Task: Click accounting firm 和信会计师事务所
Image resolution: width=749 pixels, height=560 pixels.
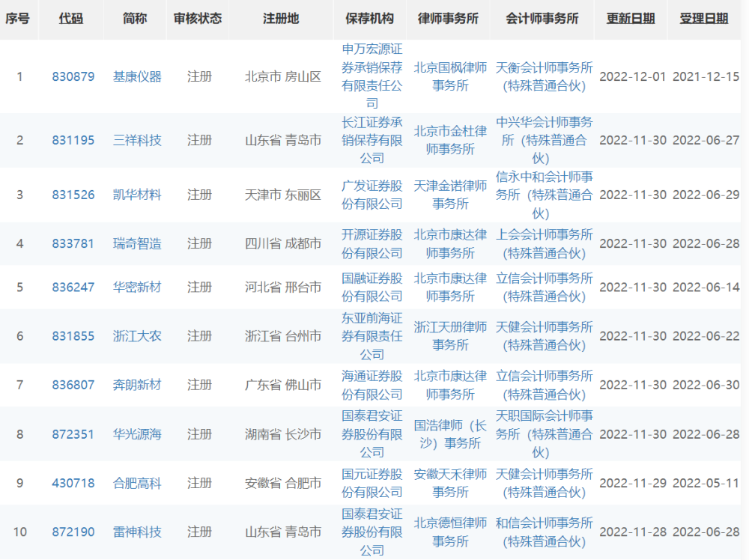Action: [544, 532]
